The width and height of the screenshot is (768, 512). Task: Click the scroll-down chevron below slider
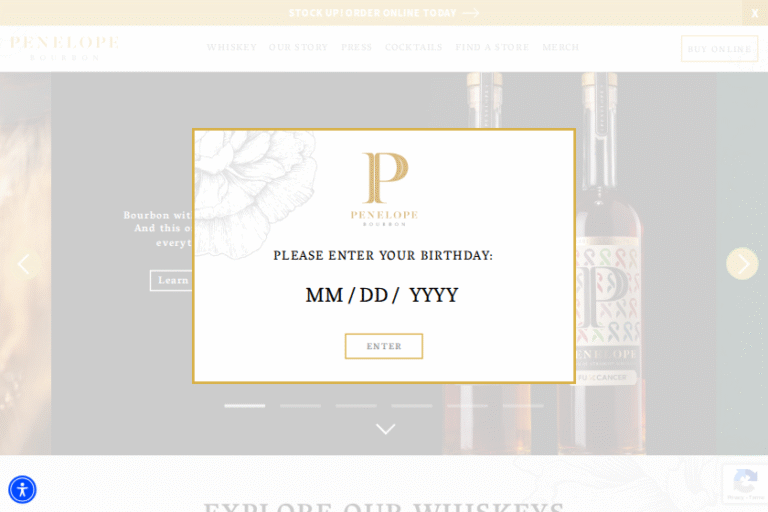coord(385,429)
